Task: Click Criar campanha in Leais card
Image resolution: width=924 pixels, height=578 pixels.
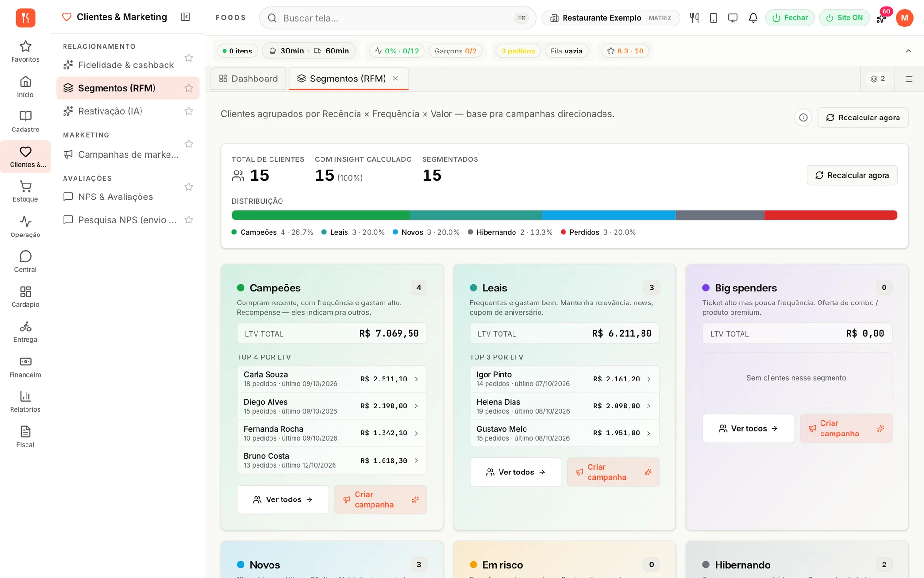Action: 613,472
